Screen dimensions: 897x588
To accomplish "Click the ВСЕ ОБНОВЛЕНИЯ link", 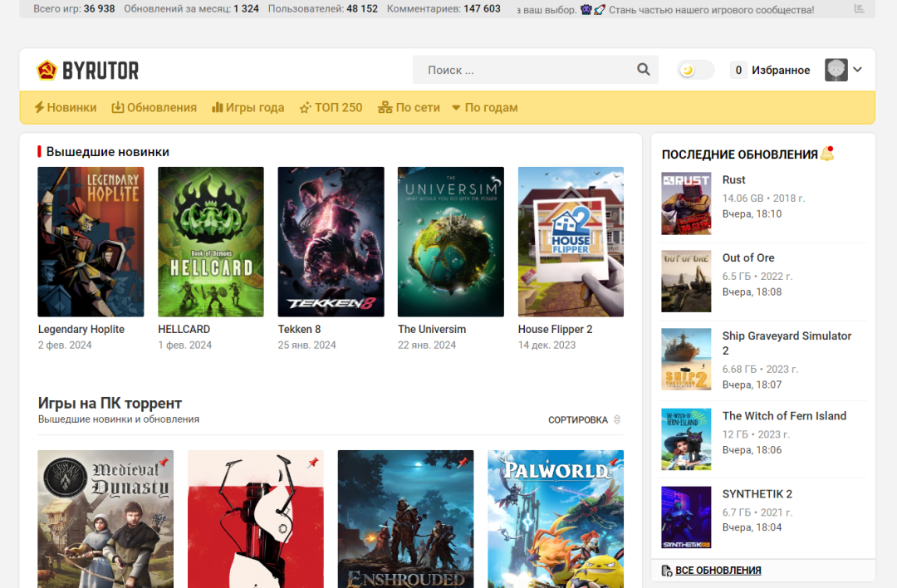I will click(x=718, y=571).
